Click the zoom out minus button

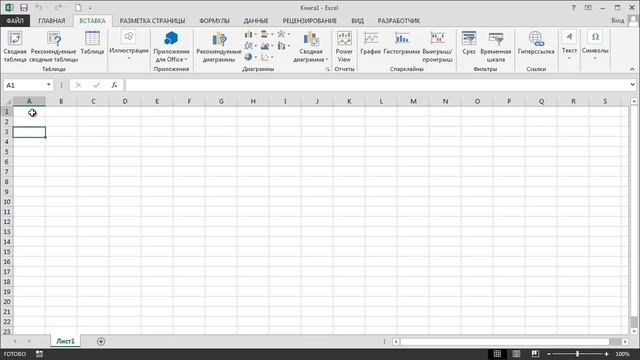549,354
